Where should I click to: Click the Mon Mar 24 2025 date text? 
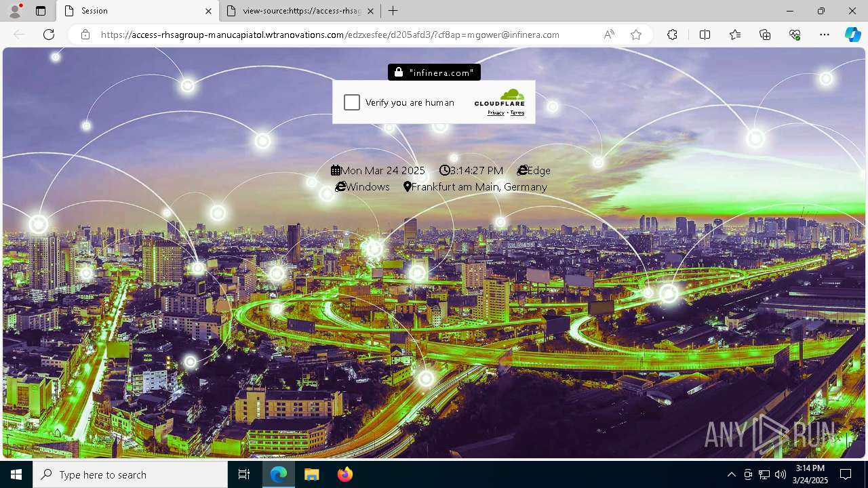tap(383, 170)
